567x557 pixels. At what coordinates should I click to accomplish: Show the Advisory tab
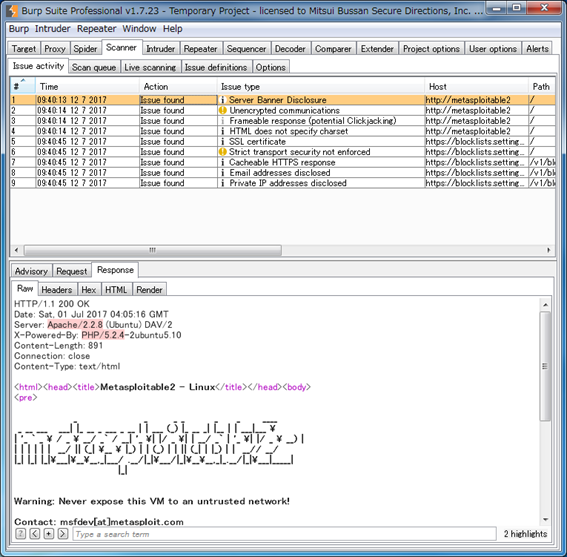tap(31, 271)
